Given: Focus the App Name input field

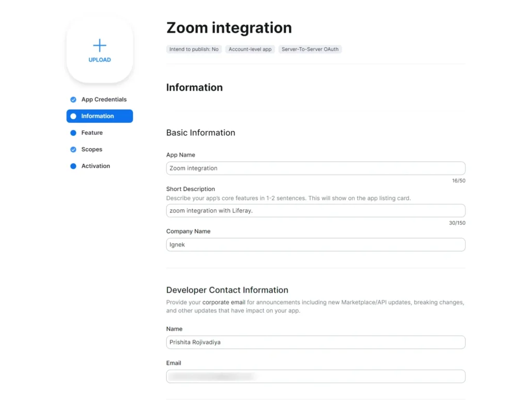Looking at the screenshot, I should point(315,168).
